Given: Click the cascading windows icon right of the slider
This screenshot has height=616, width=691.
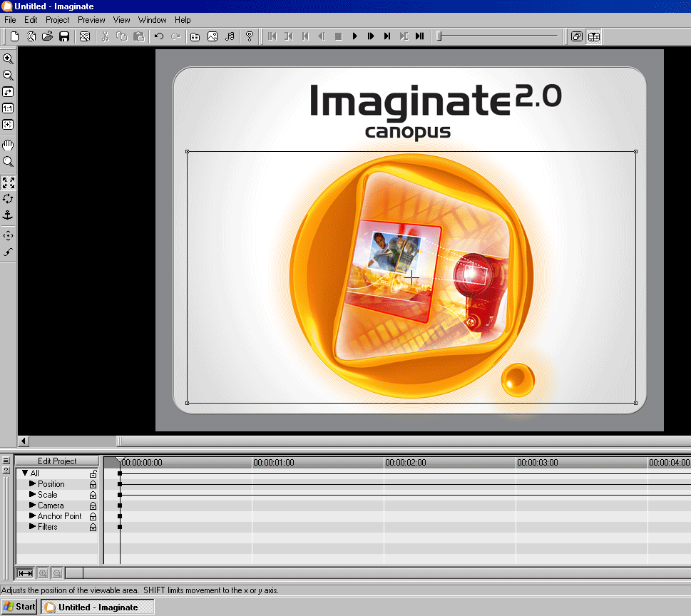Looking at the screenshot, I should [x=577, y=36].
